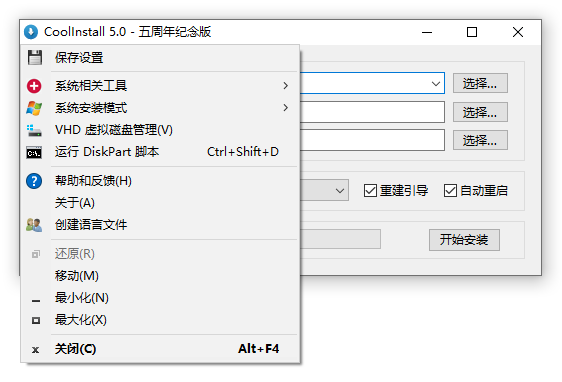Click the red plus system tools icon
This screenshot has width=562, height=382.
pyautogui.click(x=34, y=86)
